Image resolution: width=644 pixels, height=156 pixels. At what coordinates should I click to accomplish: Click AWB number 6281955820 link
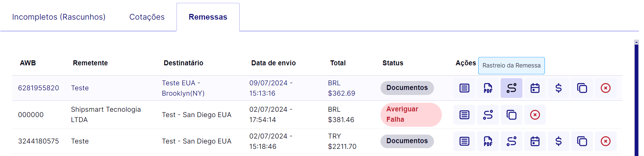tap(39, 88)
